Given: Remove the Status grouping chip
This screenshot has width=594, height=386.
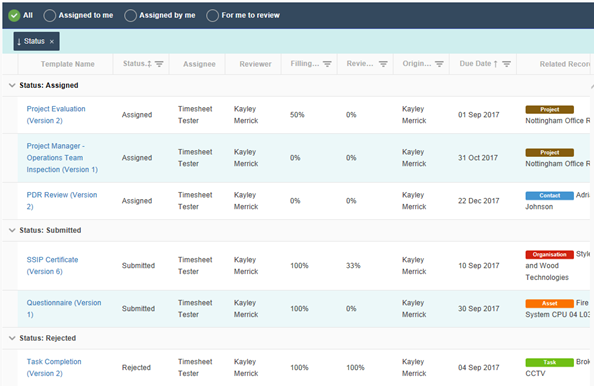Looking at the screenshot, I should coord(52,42).
